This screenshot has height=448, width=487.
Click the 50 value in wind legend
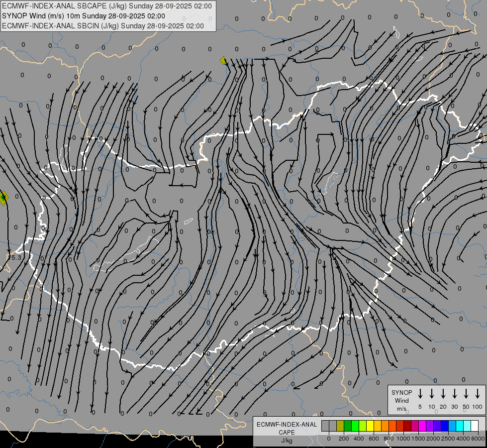click(x=466, y=407)
